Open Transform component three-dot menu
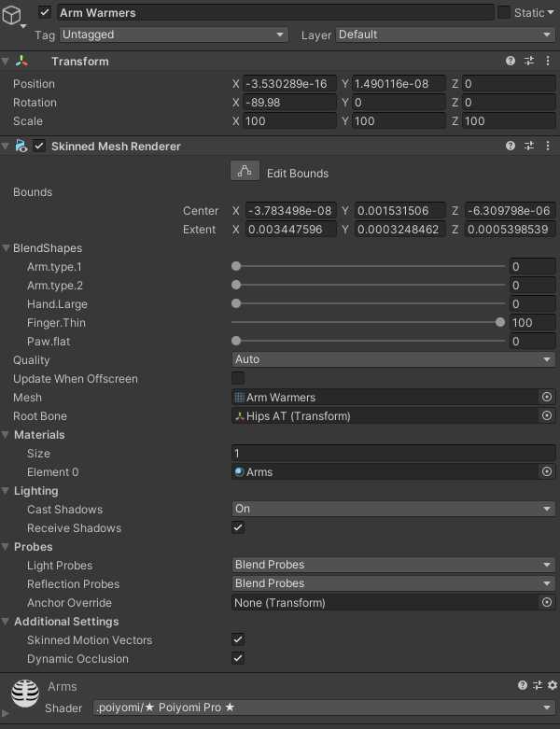 click(x=547, y=62)
